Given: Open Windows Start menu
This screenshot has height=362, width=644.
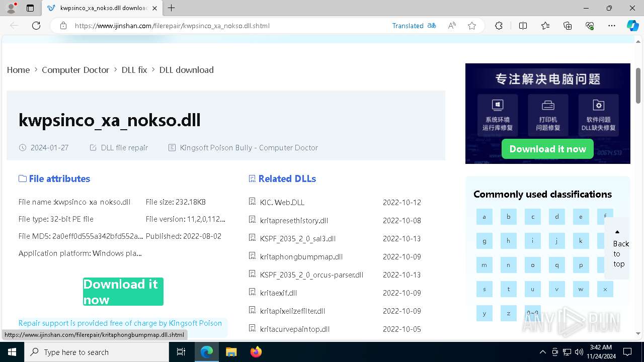Looking at the screenshot, I should click(12, 352).
